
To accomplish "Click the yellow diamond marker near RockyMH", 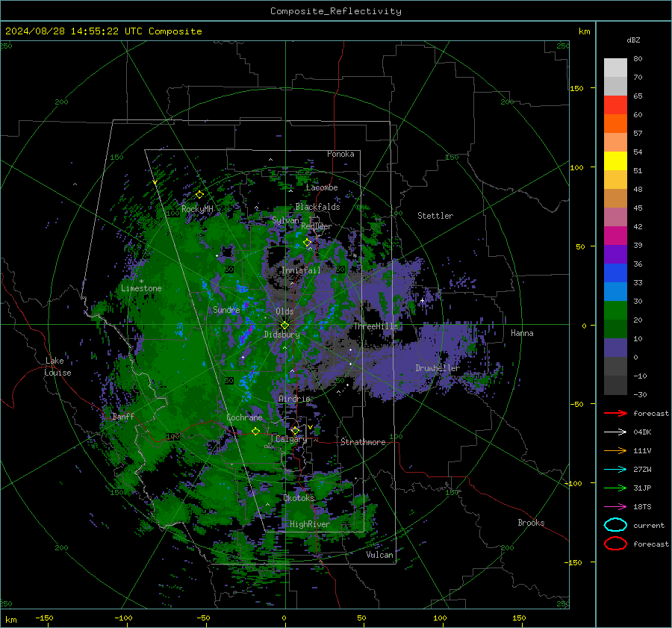I will (x=199, y=195).
